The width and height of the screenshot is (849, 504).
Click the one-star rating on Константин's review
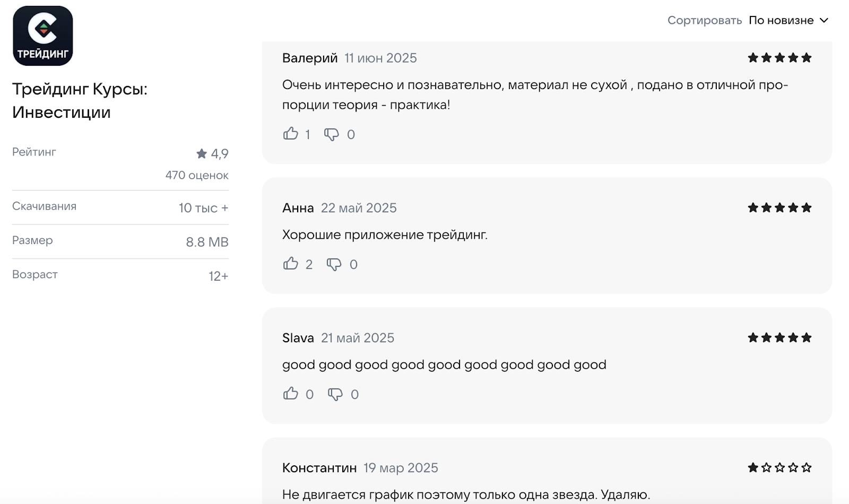pos(779,467)
